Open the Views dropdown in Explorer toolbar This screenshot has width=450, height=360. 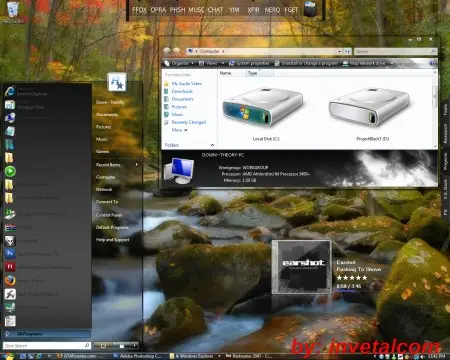(x=211, y=63)
